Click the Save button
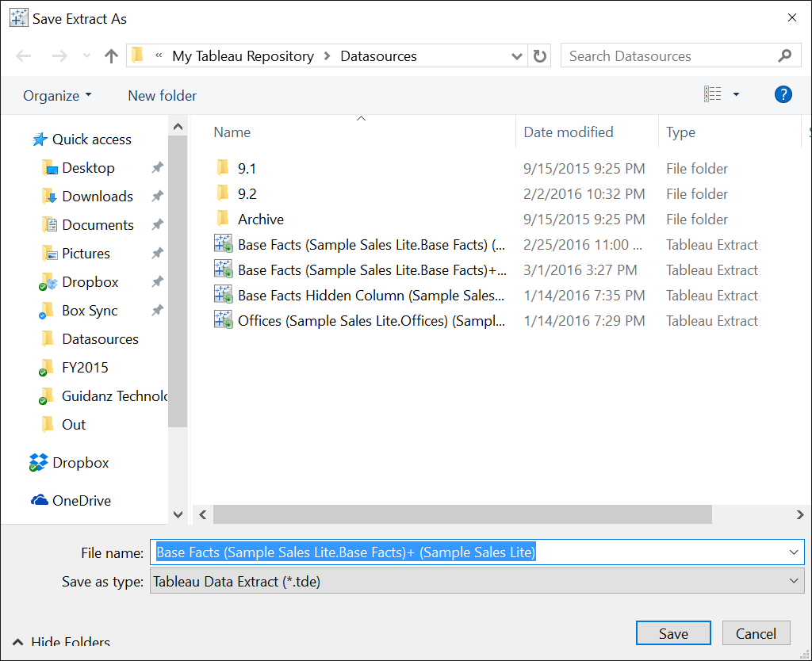Image resolution: width=812 pixels, height=661 pixels. [673, 633]
